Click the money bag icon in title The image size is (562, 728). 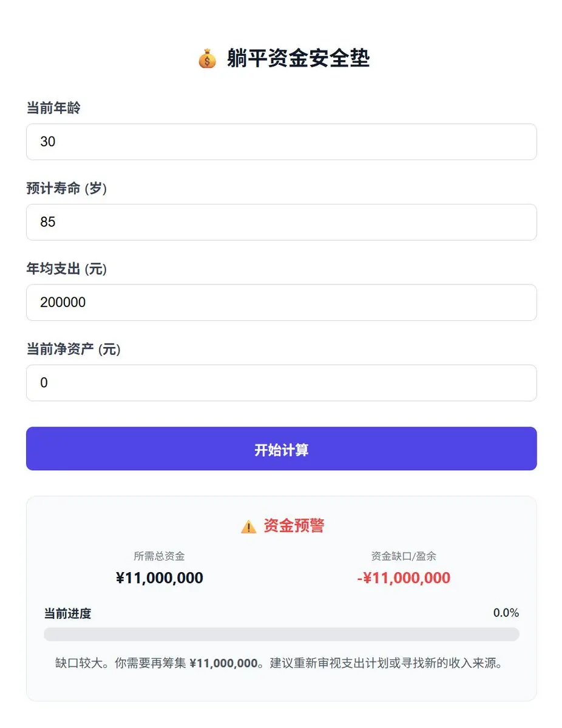click(x=207, y=59)
